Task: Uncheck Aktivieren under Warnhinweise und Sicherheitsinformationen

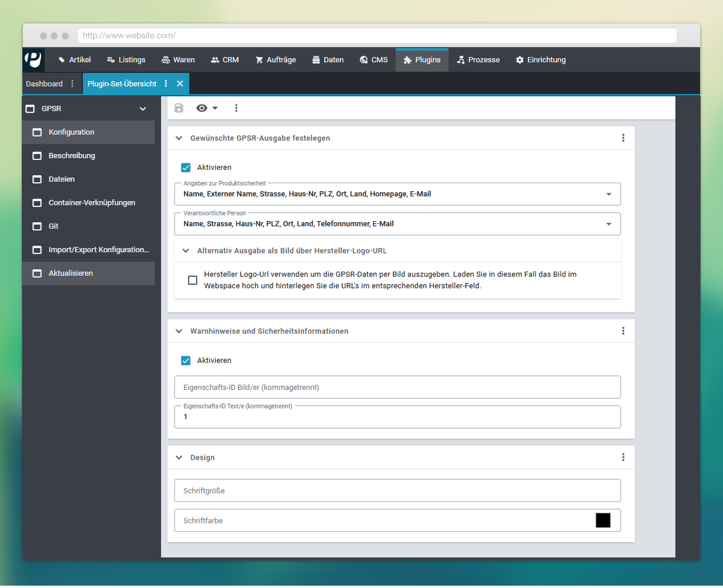Action: (x=186, y=360)
